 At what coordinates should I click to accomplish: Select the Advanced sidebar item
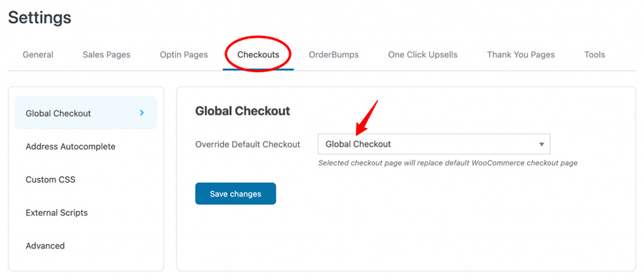click(x=45, y=246)
